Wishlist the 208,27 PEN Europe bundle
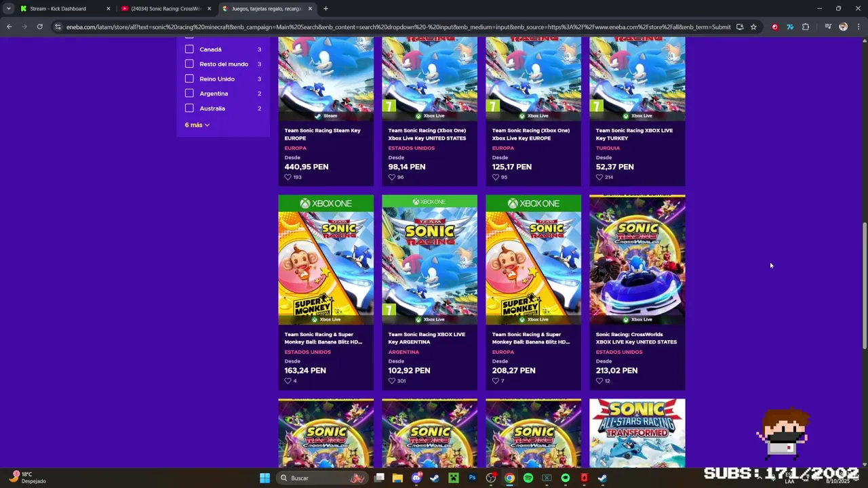868x488 pixels. tap(495, 381)
